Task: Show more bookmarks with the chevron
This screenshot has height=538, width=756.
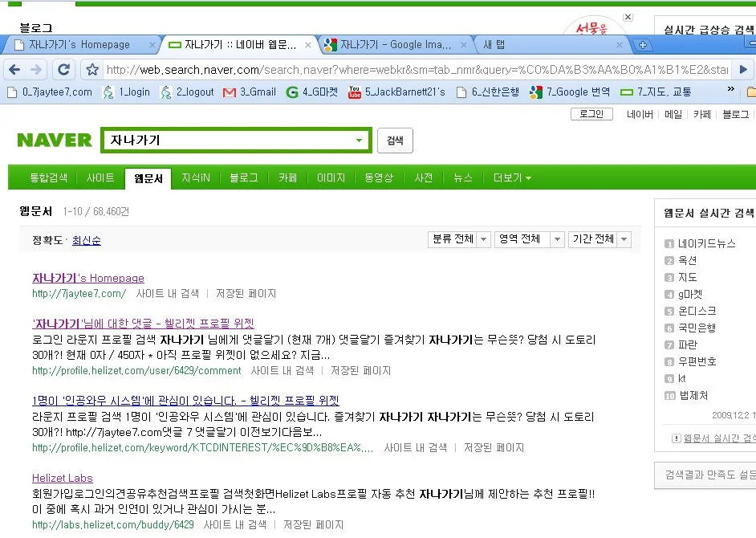Action: pyautogui.click(x=731, y=89)
